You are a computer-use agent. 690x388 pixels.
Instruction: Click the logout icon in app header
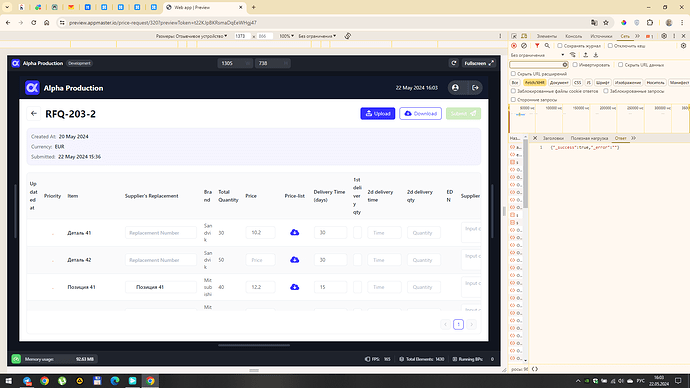pyautogui.click(x=475, y=88)
